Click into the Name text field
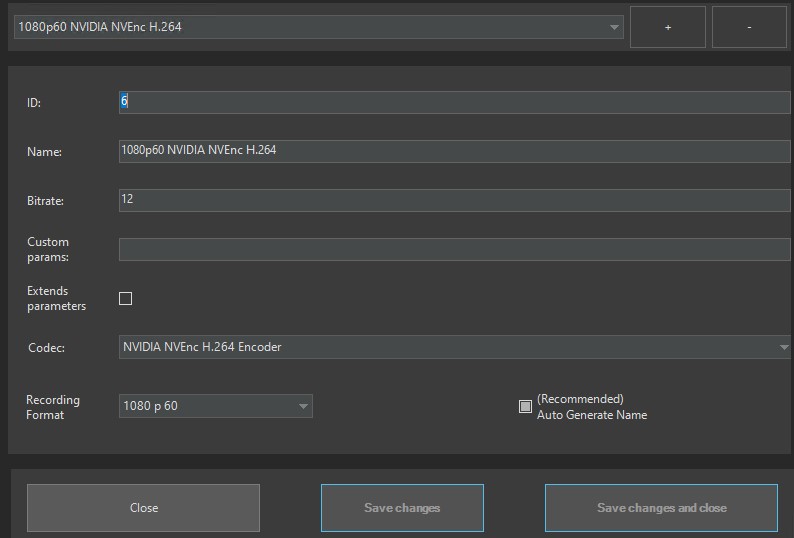This screenshot has height=538, width=794. (455, 151)
